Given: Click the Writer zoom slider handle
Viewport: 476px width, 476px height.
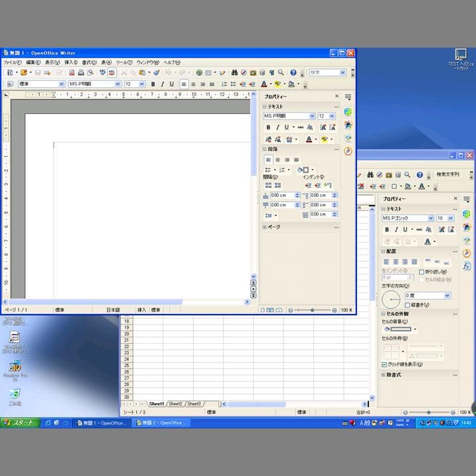Looking at the screenshot, I should point(312,310).
